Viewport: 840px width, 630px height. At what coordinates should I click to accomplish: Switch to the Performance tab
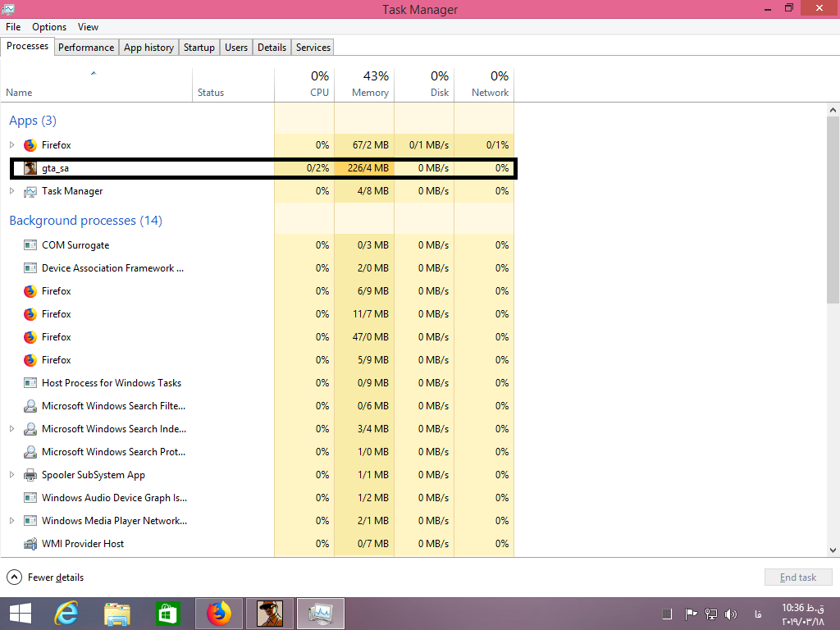pos(86,48)
